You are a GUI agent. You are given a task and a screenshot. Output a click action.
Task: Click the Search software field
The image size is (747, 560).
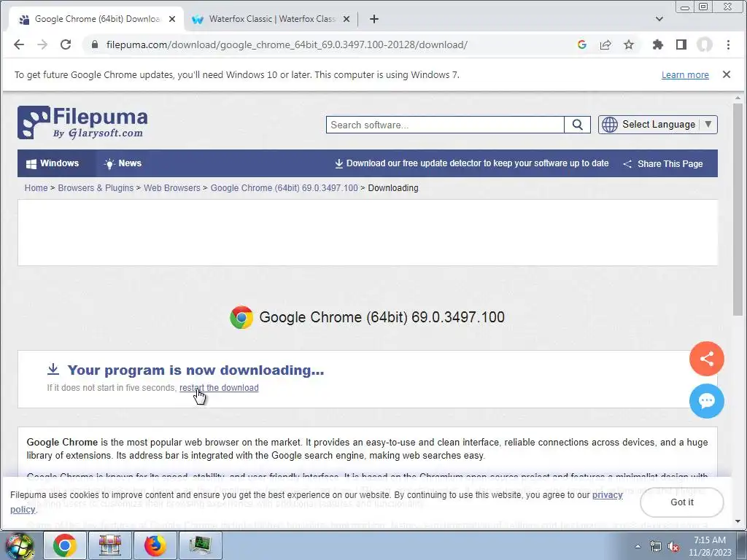click(x=445, y=125)
